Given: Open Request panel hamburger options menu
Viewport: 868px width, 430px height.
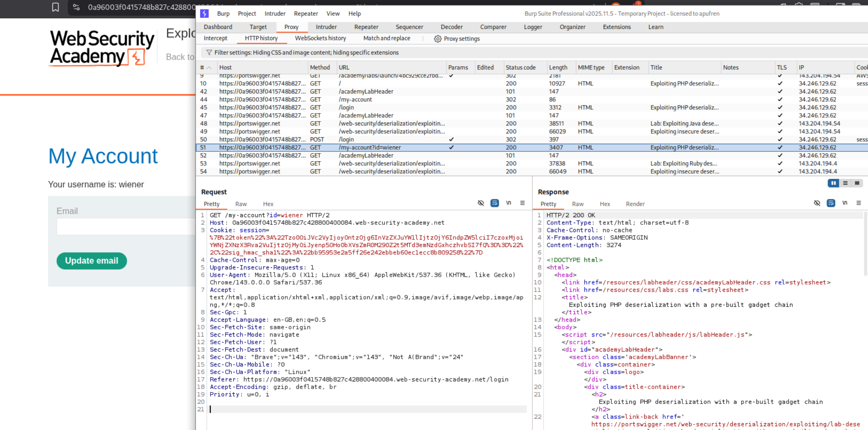Looking at the screenshot, I should [522, 203].
